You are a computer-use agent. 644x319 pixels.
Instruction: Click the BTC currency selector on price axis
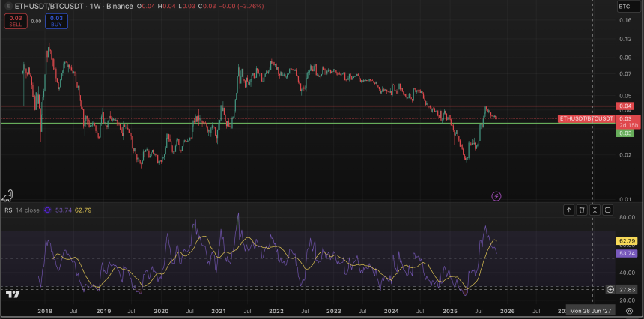tap(624, 7)
